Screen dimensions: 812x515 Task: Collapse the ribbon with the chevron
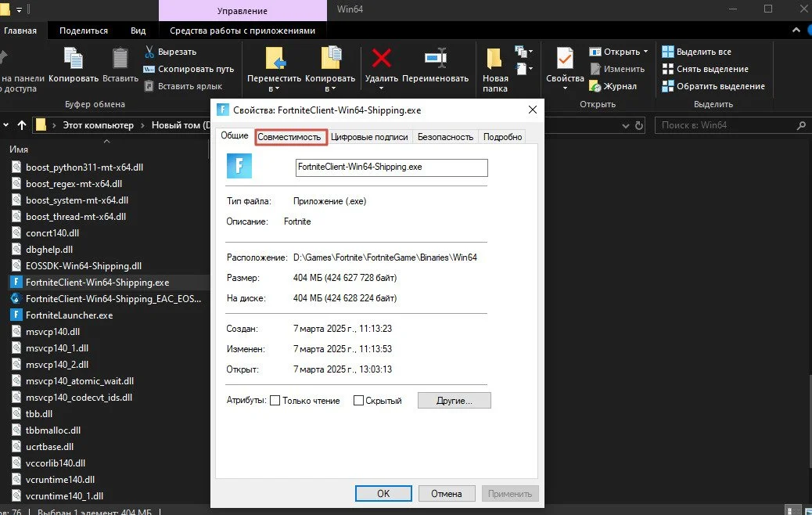[x=796, y=31]
